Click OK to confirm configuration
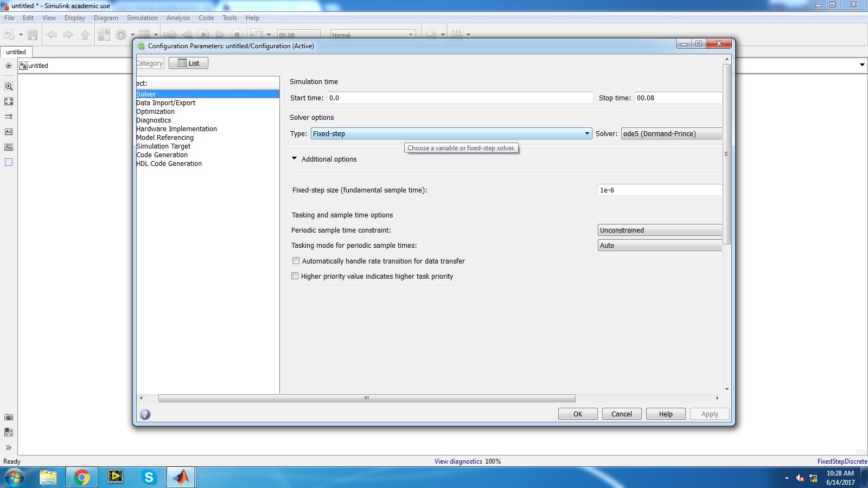Viewport: 868px width, 488px height. (x=578, y=414)
